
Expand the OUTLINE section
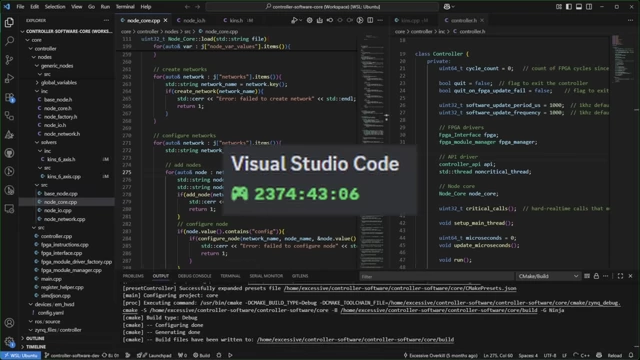point(35,338)
